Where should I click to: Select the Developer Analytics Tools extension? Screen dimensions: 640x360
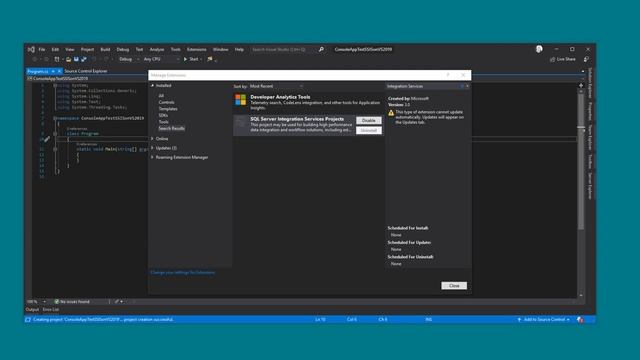308,102
